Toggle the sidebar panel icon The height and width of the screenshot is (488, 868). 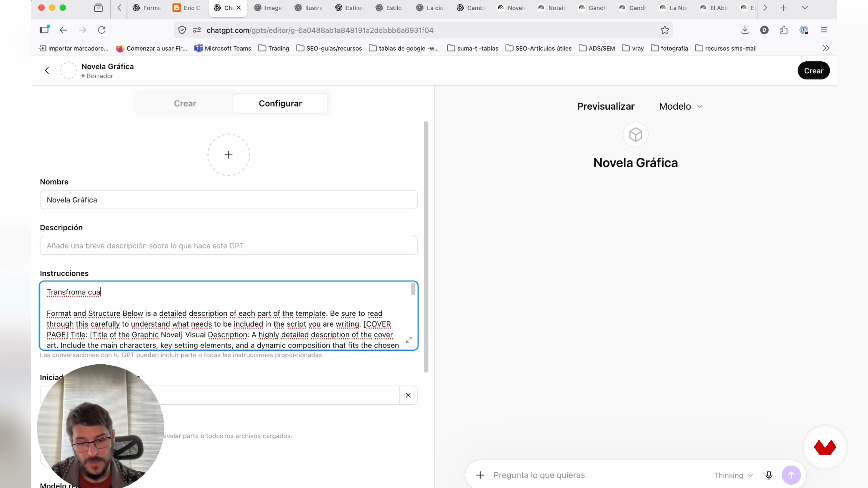(45, 30)
